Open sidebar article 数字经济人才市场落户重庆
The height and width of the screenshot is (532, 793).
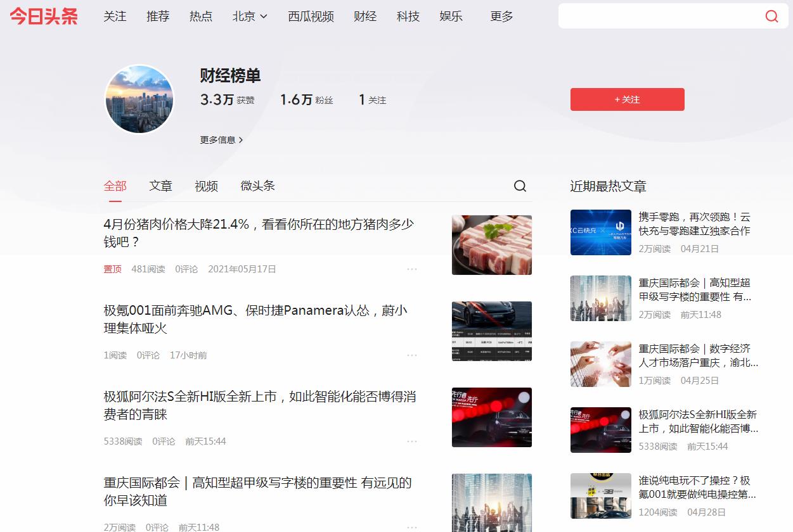699,355
